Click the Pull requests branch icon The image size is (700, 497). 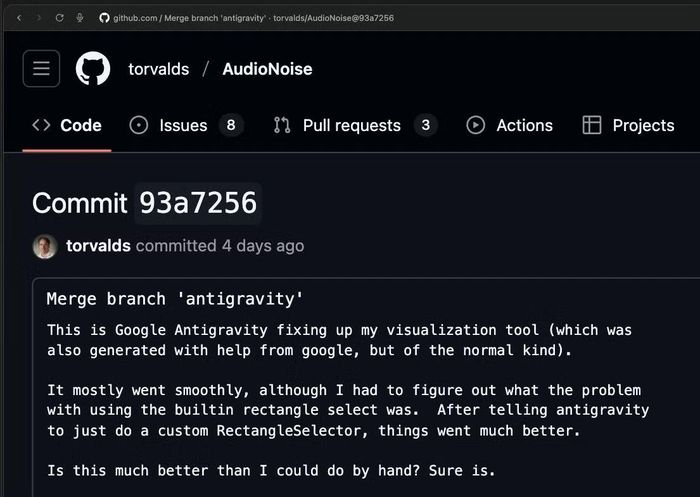click(x=282, y=125)
